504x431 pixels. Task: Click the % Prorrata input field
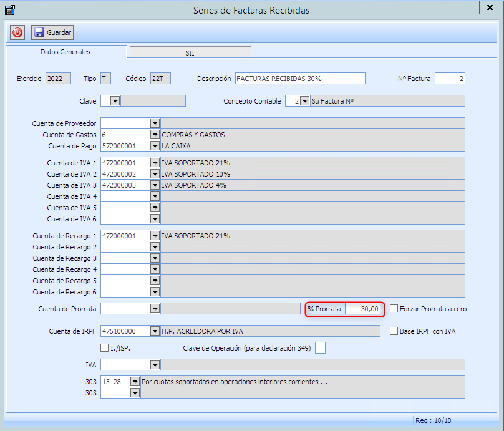click(362, 309)
